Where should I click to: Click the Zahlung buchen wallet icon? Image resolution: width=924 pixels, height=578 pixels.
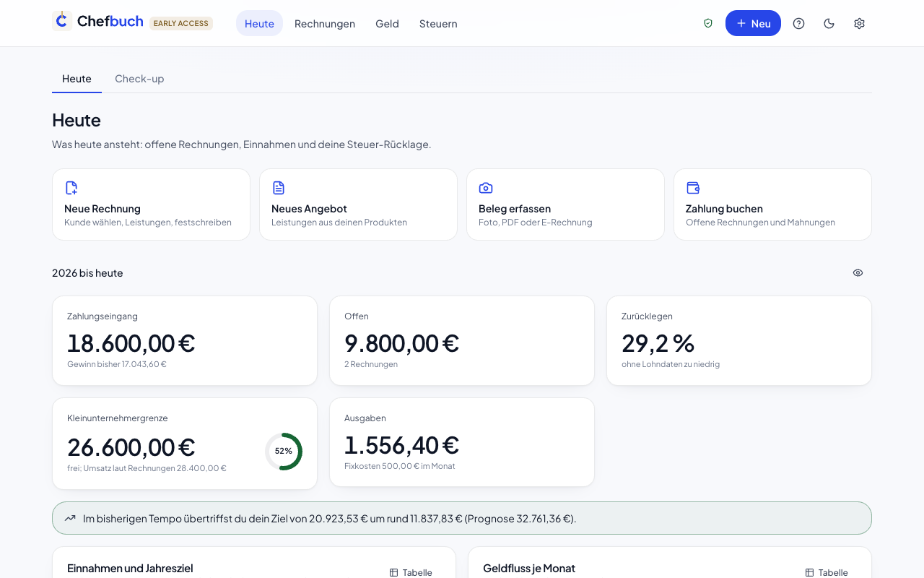pyautogui.click(x=693, y=188)
